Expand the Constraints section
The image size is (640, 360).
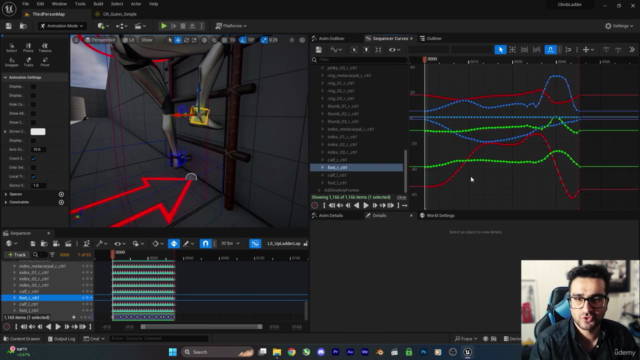tap(6, 202)
